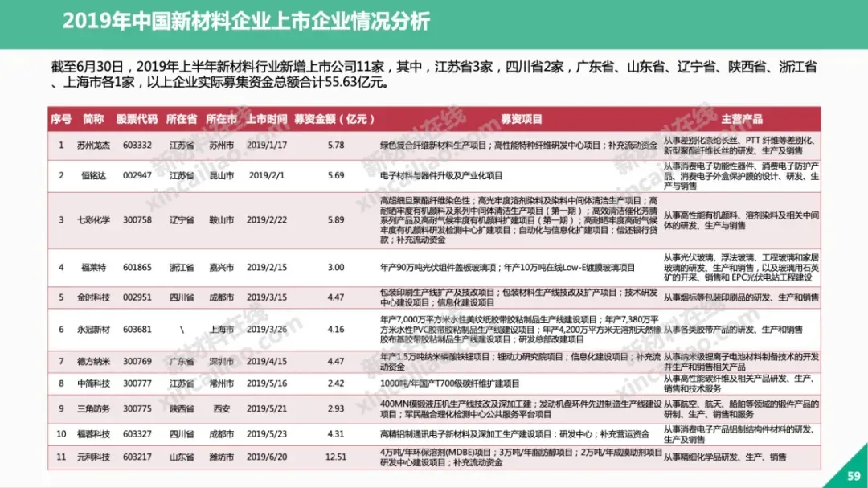
Task: Click the slide title about 2019年中国新材料企业
Action: [246, 21]
